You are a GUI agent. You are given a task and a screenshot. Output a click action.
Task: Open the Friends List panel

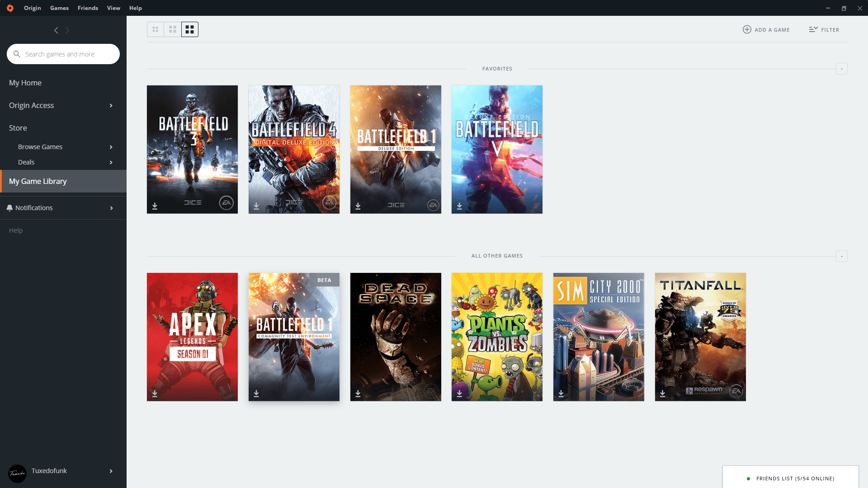click(x=791, y=477)
